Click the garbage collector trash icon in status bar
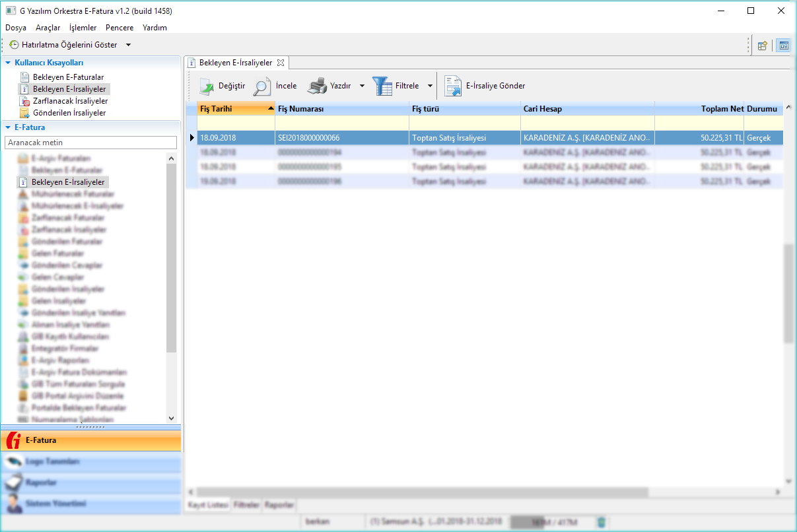Viewport: 797px width, 532px height. [x=601, y=522]
